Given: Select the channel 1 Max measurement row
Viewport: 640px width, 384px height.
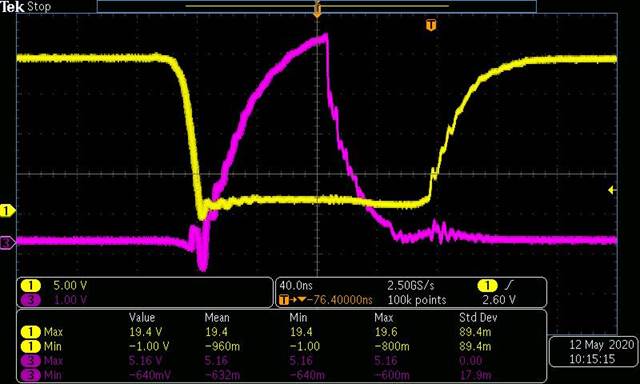Looking at the screenshot, I should pos(281,332).
